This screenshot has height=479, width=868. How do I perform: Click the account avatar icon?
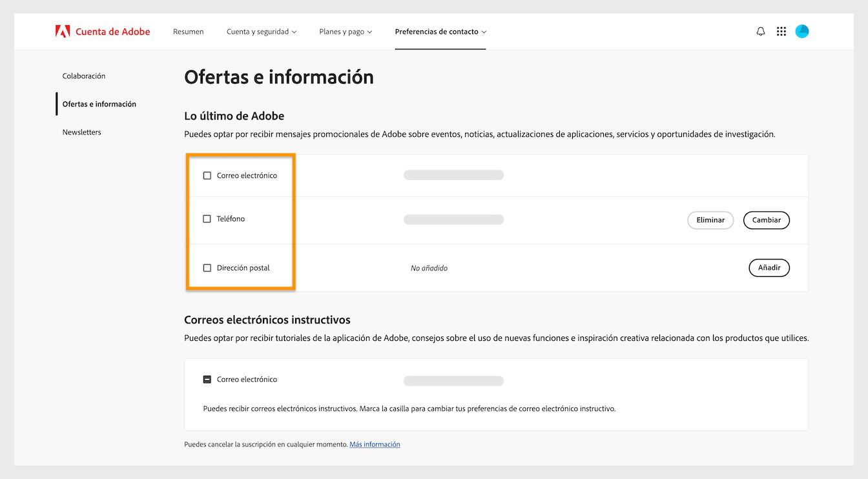[801, 30]
